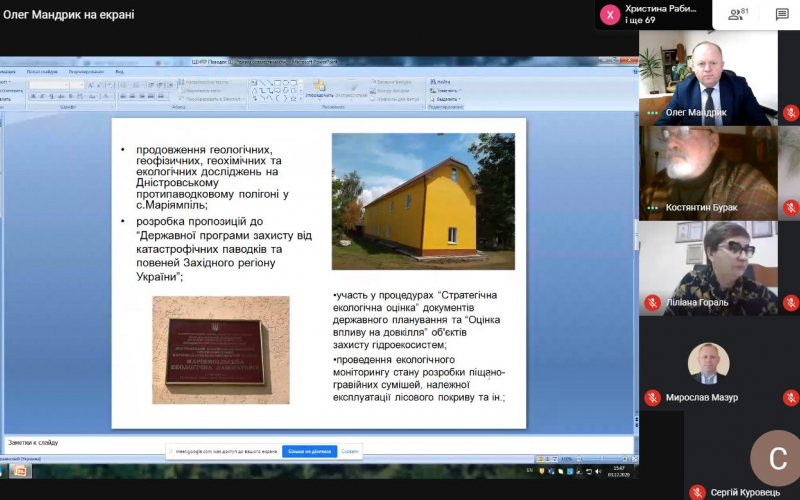800x500 pixels.
Task: Open the Quick Styles gallery
Action: (x=352, y=89)
